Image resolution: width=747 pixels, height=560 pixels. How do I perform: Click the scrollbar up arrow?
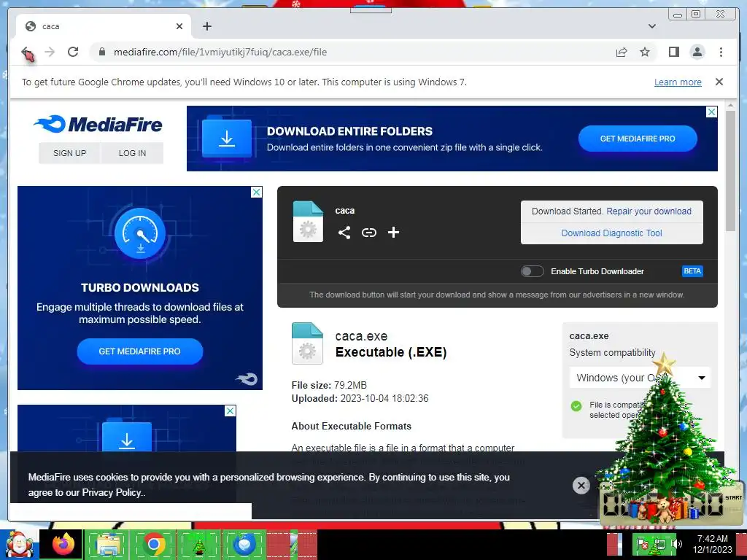[730, 105]
